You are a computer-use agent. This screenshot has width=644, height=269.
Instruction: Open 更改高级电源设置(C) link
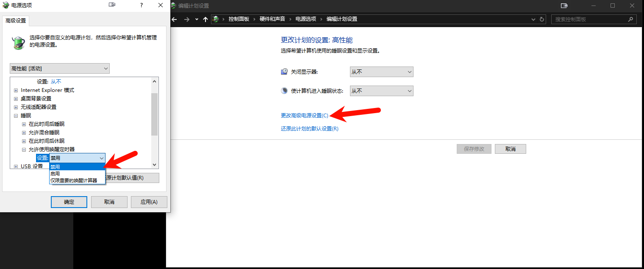pyautogui.click(x=305, y=115)
